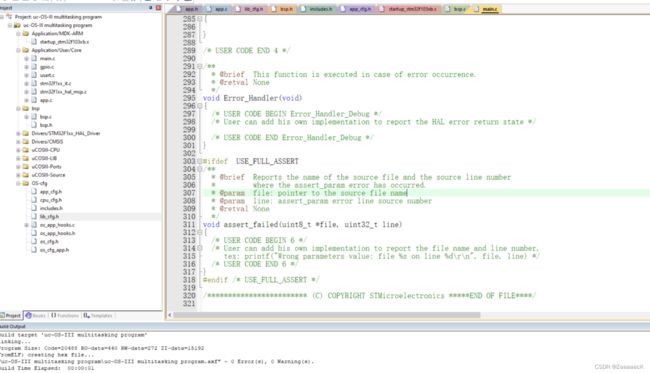Open the bsp.c editor tab
The height and width of the screenshot is (373, 650).
tap(456, 9)
